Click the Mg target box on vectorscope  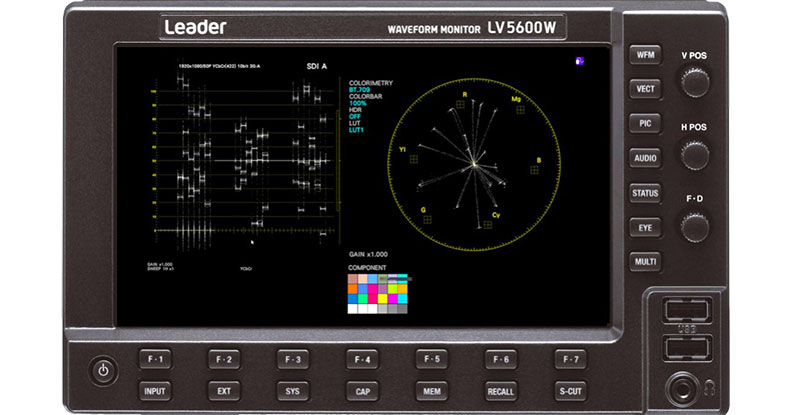click(520, 110)
